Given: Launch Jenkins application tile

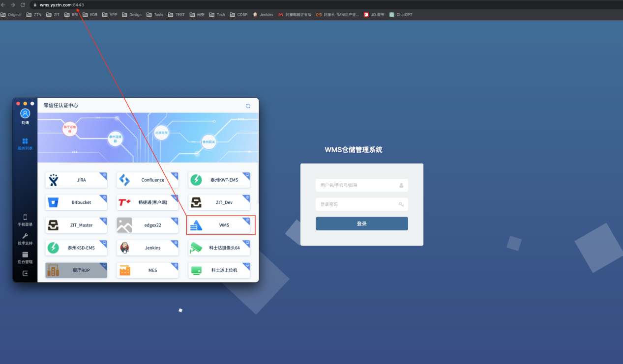Looking at the screenshot, I should (x=147, y=248).
